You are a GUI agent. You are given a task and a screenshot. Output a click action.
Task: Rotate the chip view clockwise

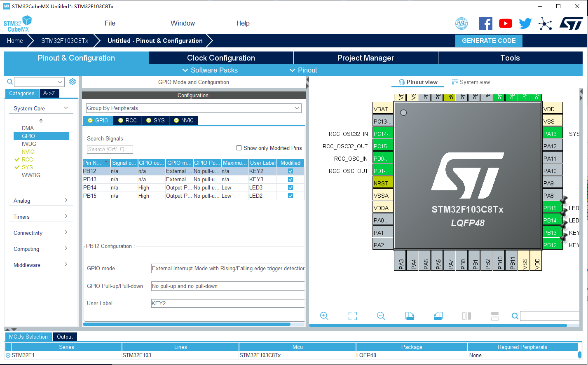[410, 316]
